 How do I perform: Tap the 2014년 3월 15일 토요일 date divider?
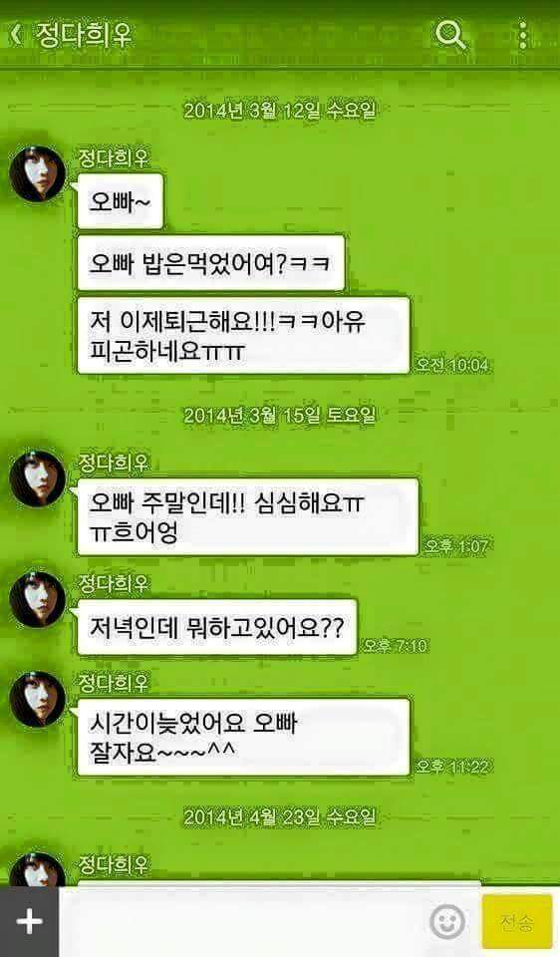(280, 415)
